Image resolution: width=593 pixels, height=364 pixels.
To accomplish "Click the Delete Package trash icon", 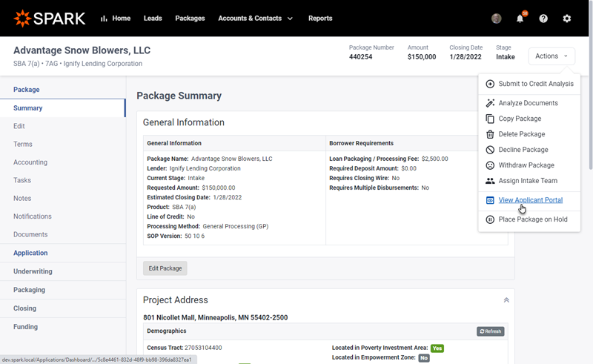I will (x=490, y=134).
